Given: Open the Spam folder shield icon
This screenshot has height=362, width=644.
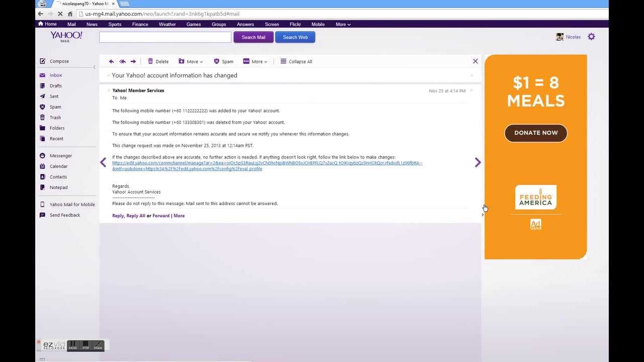Looking at the screenshot, I should pyautogui.click(x=43, y=107).
